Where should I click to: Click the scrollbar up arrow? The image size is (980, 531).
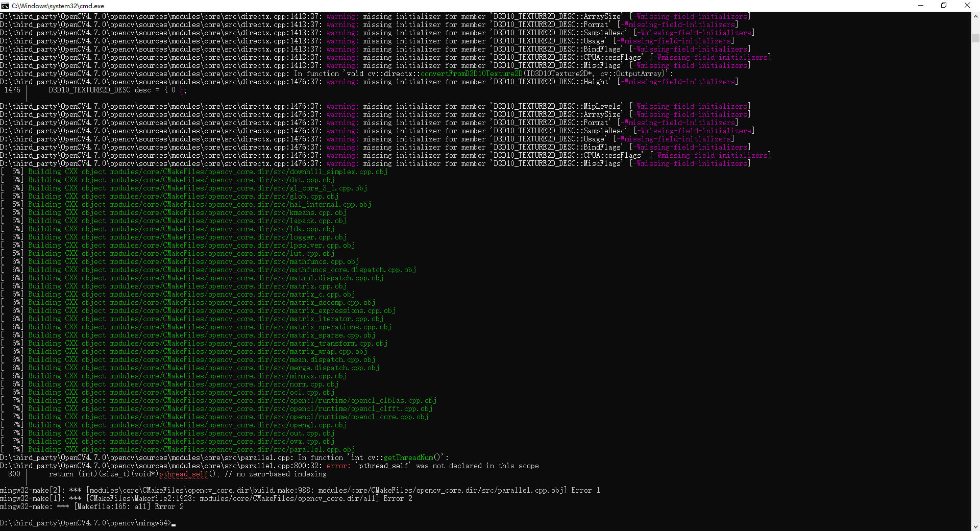[x=975, y=16]
